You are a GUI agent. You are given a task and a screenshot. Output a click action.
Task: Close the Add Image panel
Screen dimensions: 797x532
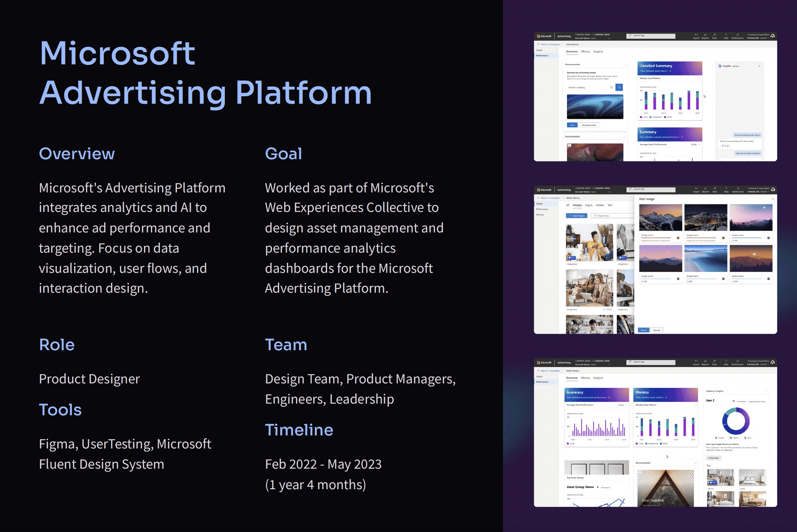(773, 199)
